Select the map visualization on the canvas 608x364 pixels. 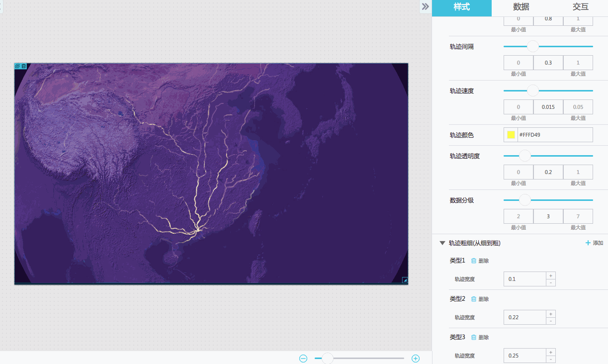pyautogui.click(x=211, y=174)
